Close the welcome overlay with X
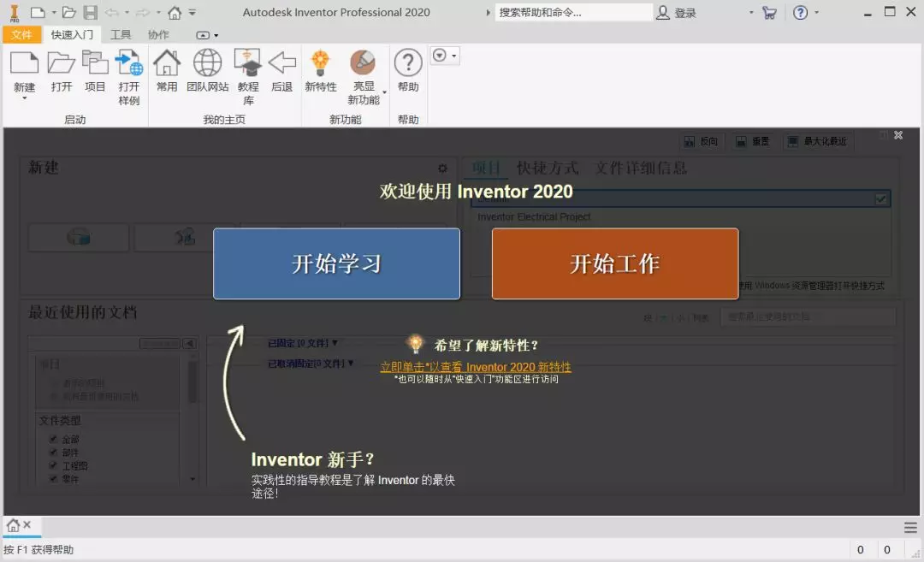 click(x=898, y=135)
